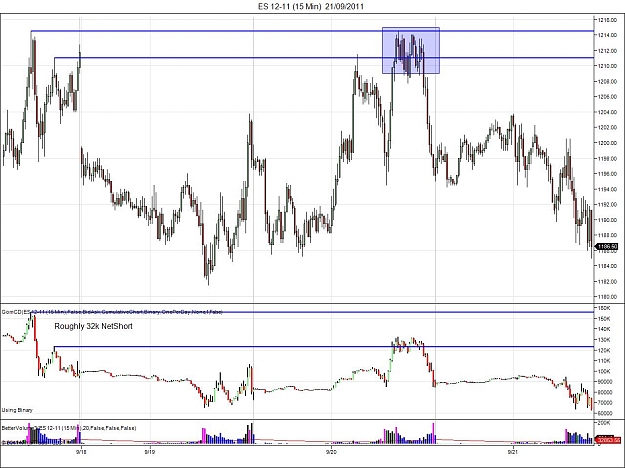Click the 90000 label on GomCD axis
Screen dimensions: 625x468
click(x=605, y=382)
